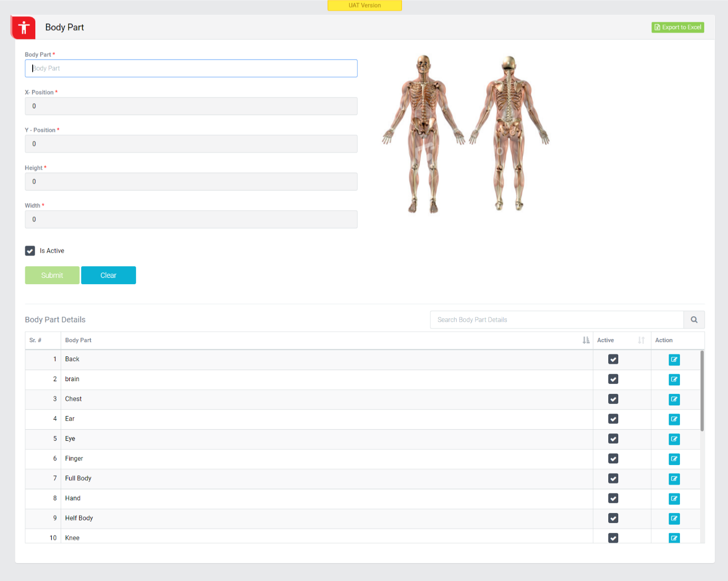This screenshot has width=728, height=581.
Task: Select the 'Knee' body part cell
Action: point(327,536)
